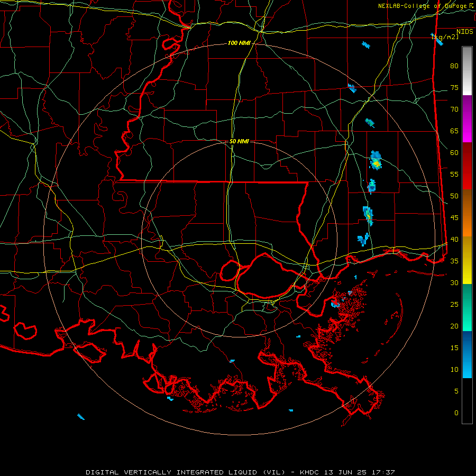Click the 50 NMI range ring label
The width and height of the screenshot is (476, 476).
239,141
